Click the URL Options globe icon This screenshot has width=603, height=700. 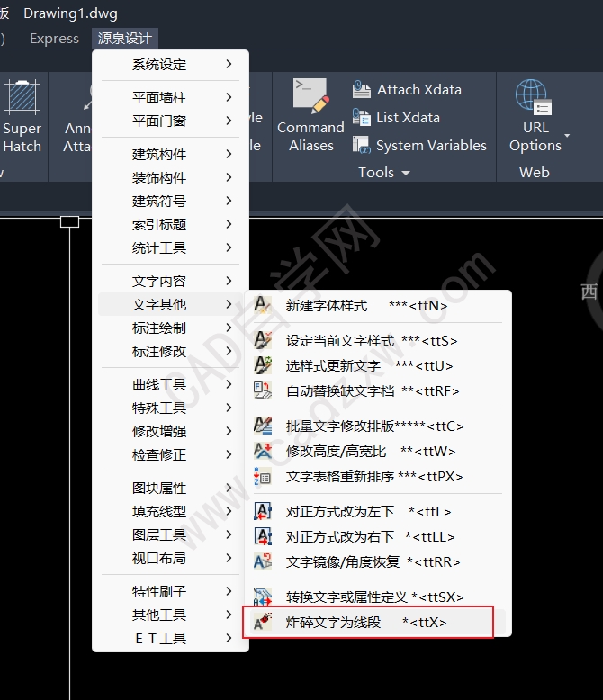pyautogui.click(x=534, y=97)
